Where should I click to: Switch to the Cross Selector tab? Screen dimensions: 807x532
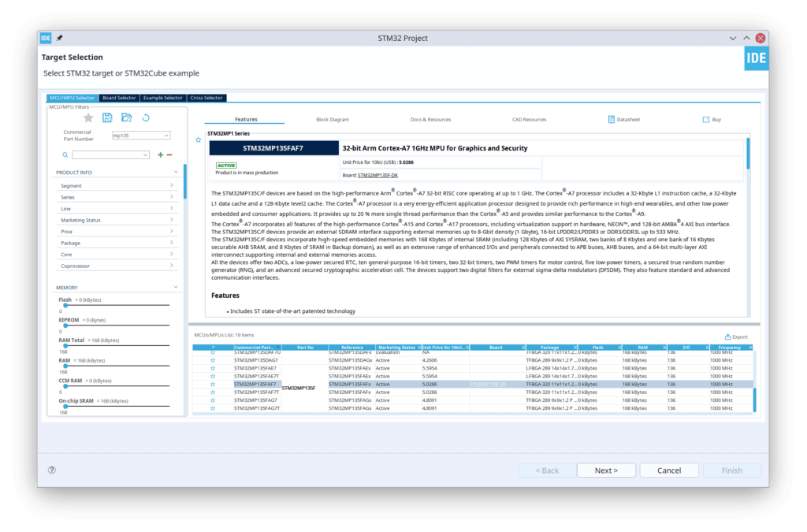tap(206, 98)
